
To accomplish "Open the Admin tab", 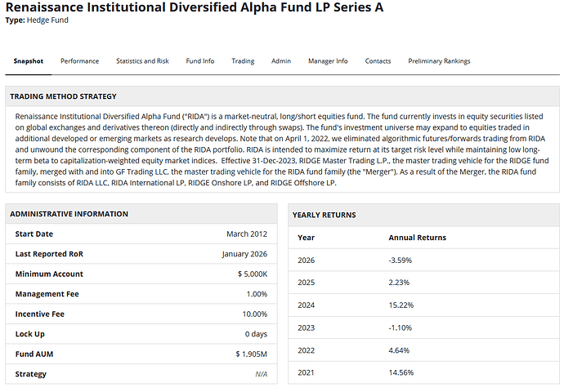I will click(281, 61).
